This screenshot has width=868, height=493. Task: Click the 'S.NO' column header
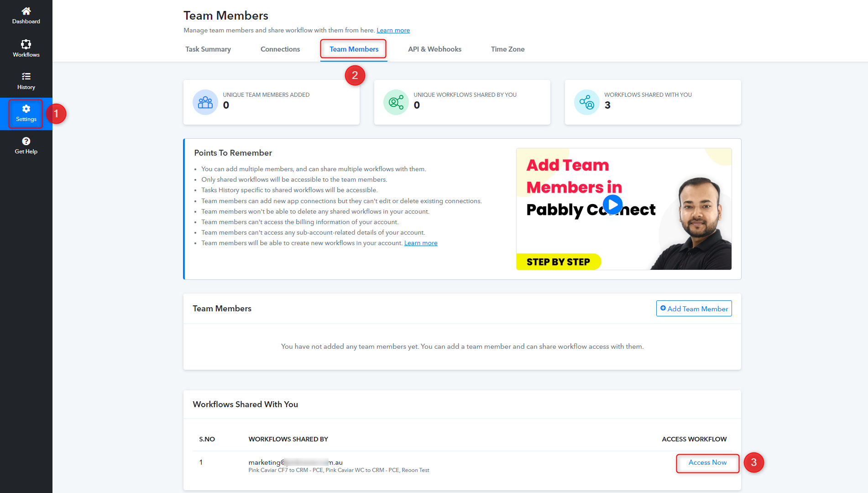point(207,439)
